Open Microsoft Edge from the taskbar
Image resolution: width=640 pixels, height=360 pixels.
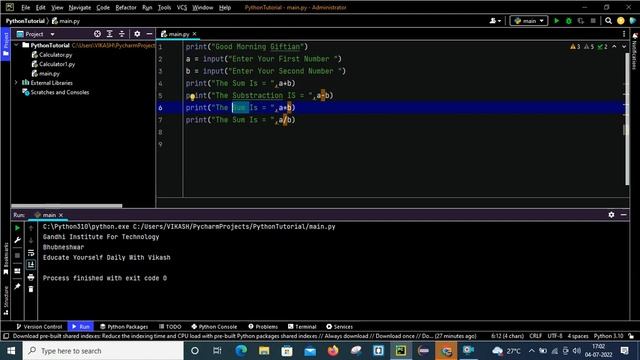(241, 351)
